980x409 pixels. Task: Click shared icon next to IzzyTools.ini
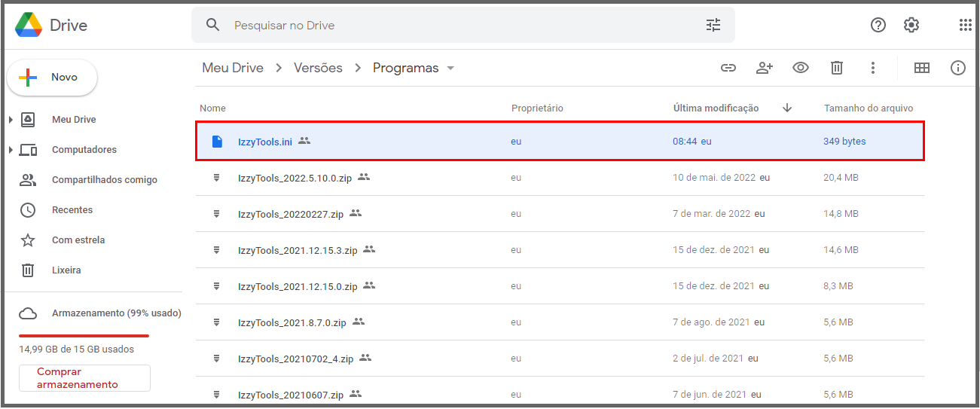pos(304,141)
